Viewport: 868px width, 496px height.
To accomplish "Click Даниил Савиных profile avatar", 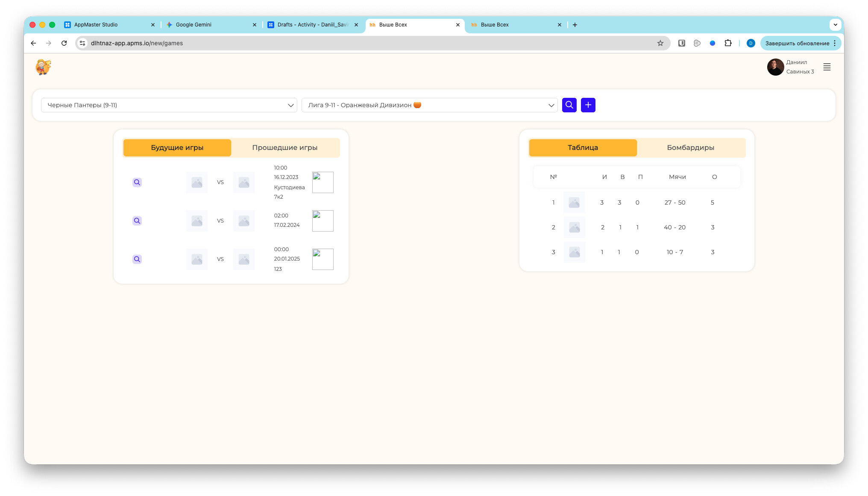I will pos(775,67).
